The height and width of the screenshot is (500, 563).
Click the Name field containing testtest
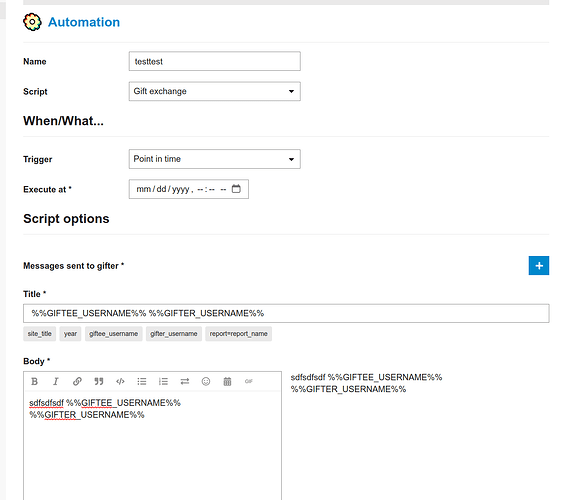(215, 61)
